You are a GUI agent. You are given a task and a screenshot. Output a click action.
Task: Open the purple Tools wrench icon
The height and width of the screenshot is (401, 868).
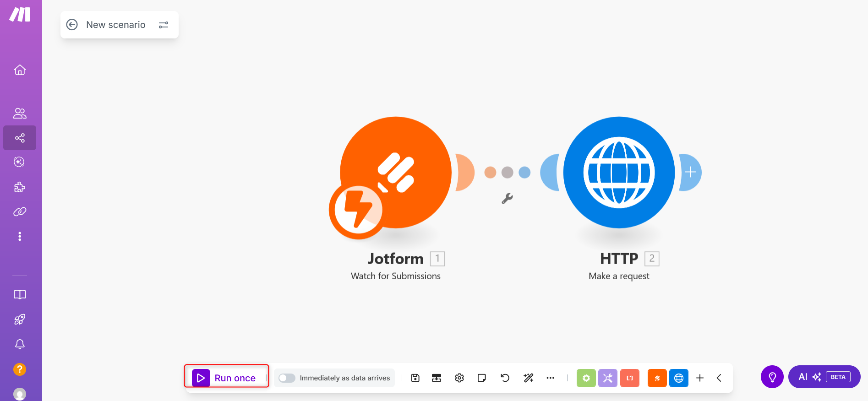(x=608, y=378)
